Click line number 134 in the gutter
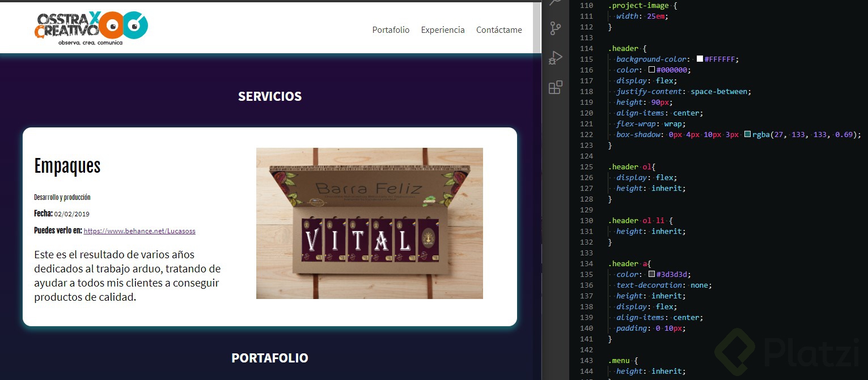This screenshot has height=380, width=868. [587, 263]
